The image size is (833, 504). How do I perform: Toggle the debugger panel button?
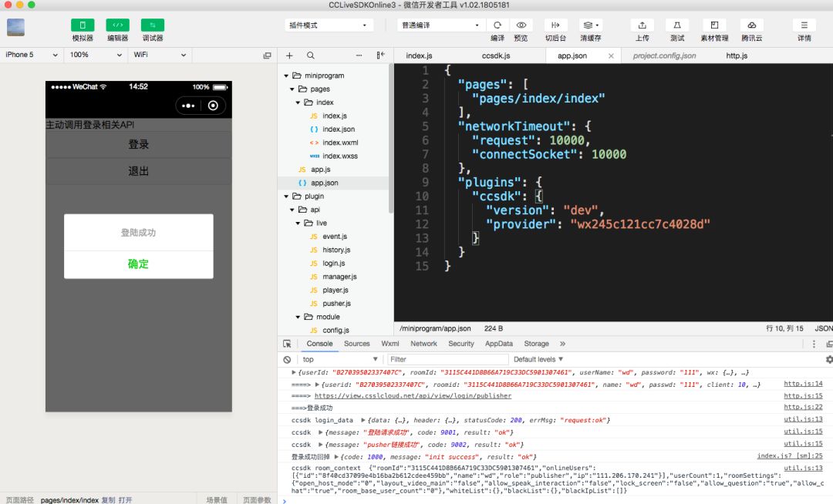coord(153,25)
